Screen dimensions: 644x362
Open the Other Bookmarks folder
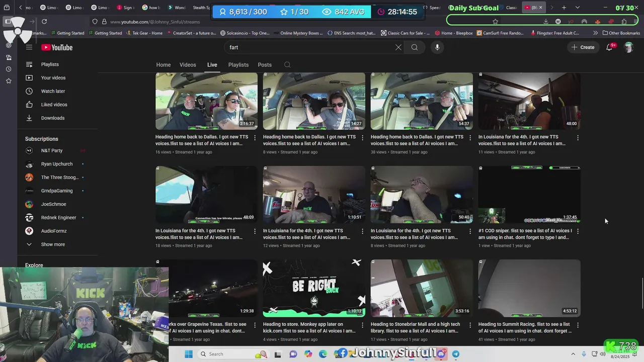point(621,33)
